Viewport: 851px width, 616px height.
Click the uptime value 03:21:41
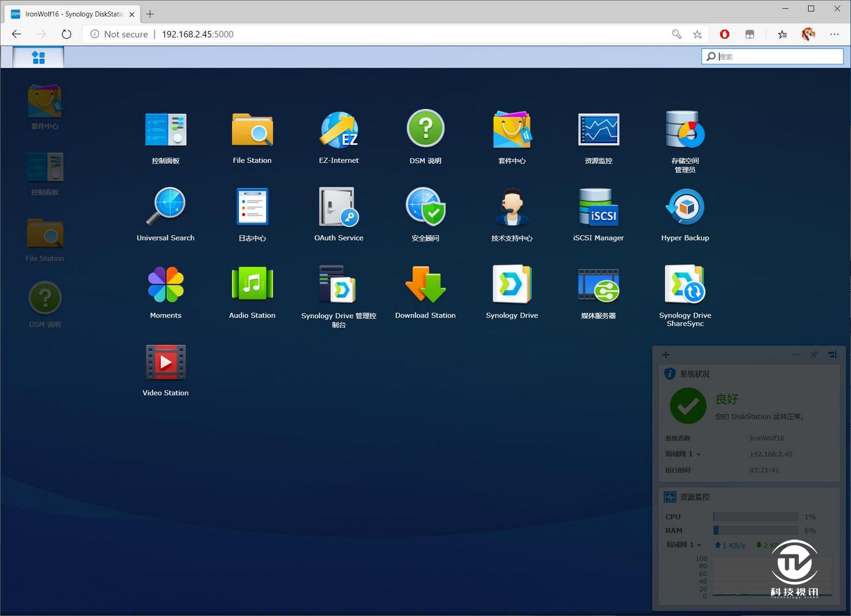764,470
